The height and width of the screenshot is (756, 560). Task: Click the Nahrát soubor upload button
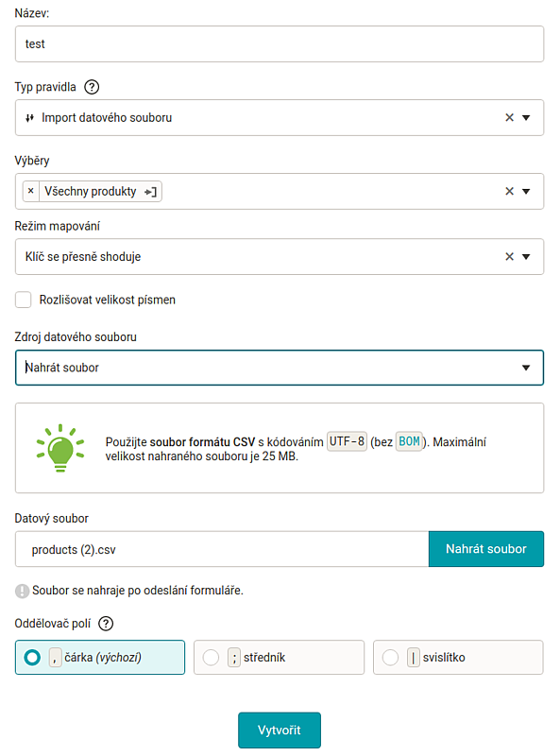(486, 549)
